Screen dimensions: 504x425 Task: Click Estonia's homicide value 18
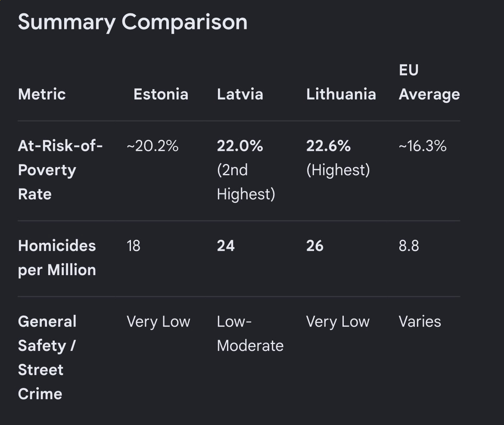pyautogui.click(x=134, y=246)
